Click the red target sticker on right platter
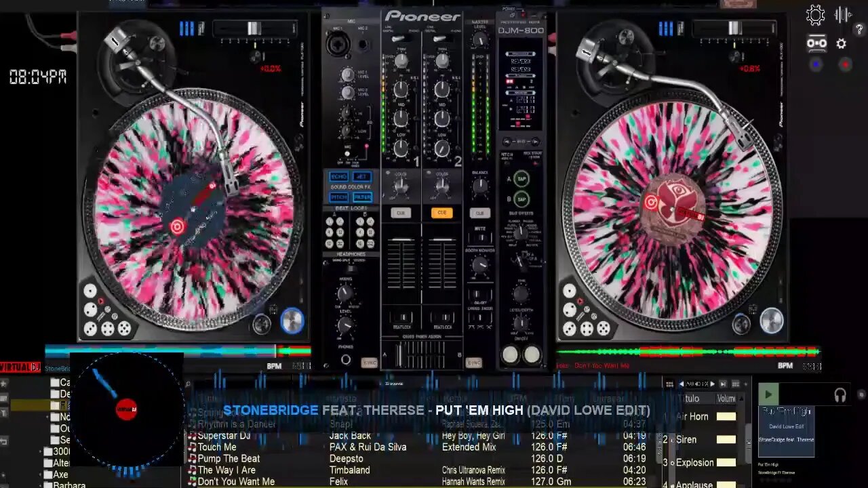 [x=651, y=202]
